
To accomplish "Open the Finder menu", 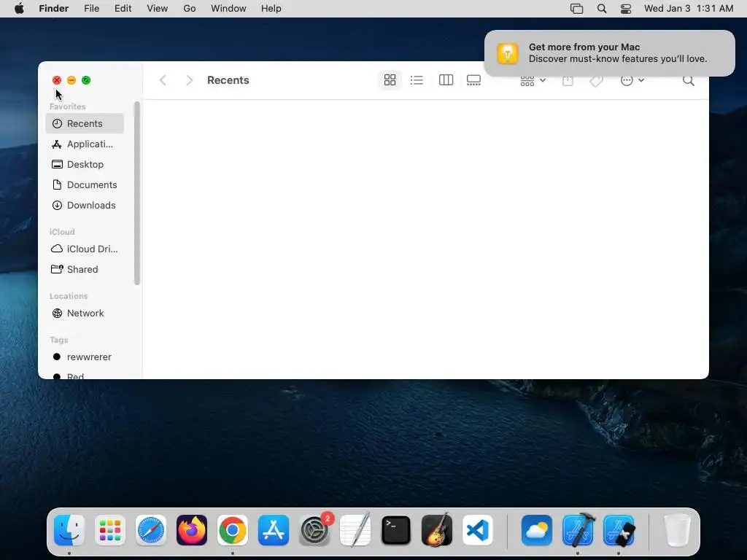I will coord(54,9).
